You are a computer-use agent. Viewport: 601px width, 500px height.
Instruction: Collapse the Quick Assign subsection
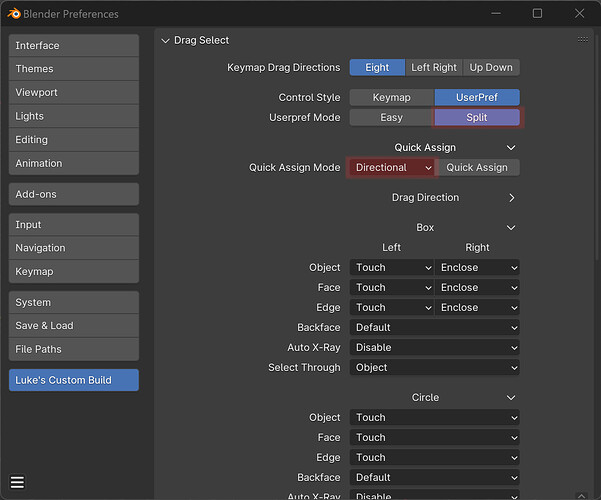pos(511,148)
